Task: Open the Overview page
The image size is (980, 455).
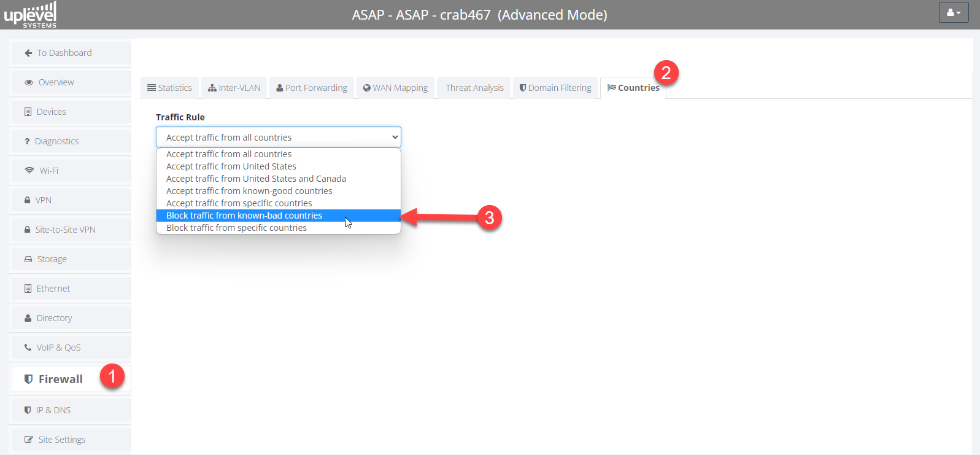Action: [x=71, y=82]
